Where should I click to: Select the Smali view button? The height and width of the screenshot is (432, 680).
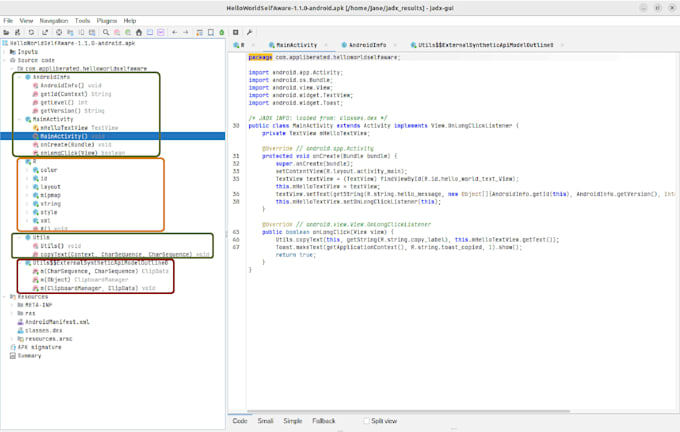[265, 421]
